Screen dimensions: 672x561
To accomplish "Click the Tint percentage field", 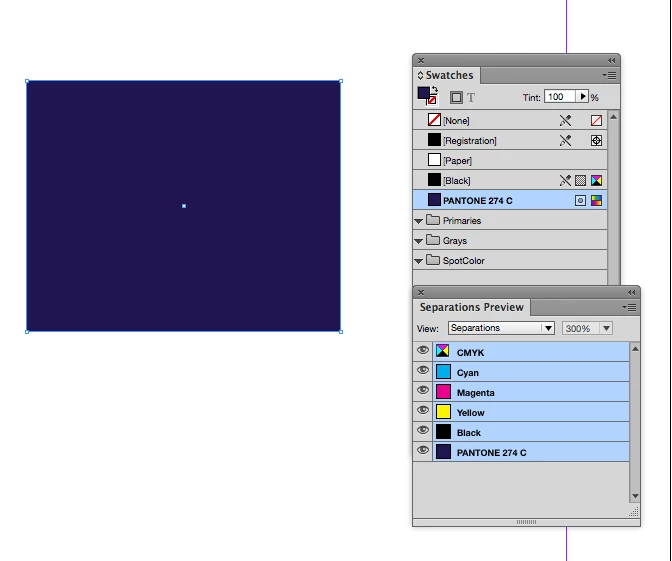I will pos(560,97).
